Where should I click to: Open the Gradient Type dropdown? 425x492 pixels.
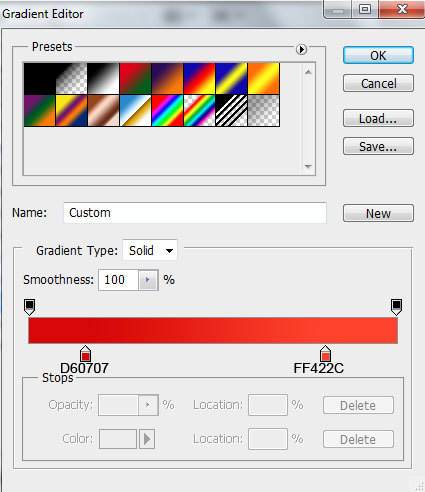(150, 250)
